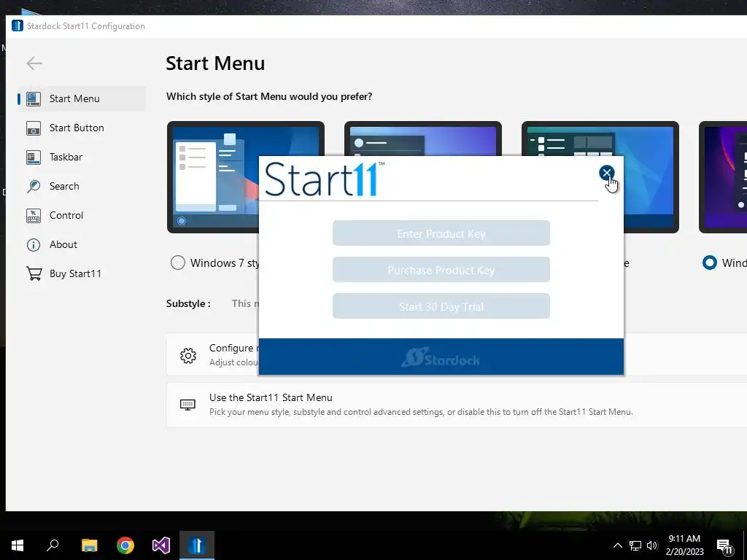747x560 pixels.
Task: Open the Control sidebar section
Action: coord(82,215)
